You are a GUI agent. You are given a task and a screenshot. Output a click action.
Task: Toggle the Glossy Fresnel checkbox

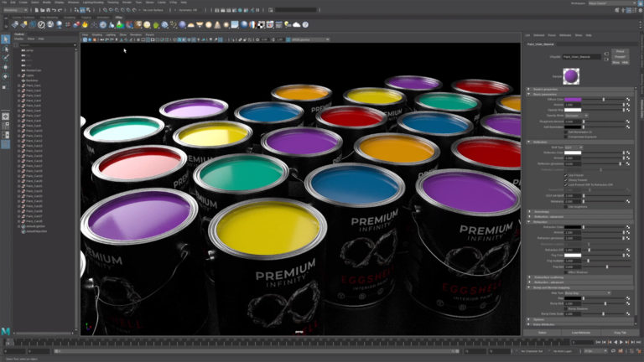pyautogui.click(x=565, y=180)
